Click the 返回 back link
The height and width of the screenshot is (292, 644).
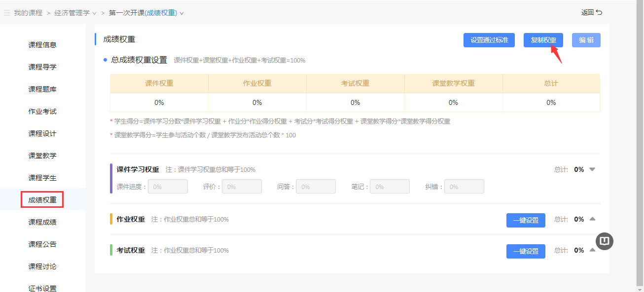click(x=592, y=13)
